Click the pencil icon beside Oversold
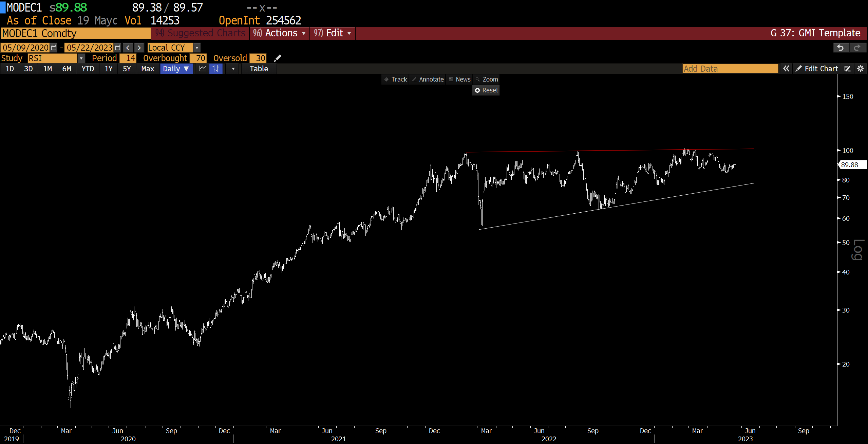Image resolution: width=868 pixels, height=444 pixels. [277, 58]
